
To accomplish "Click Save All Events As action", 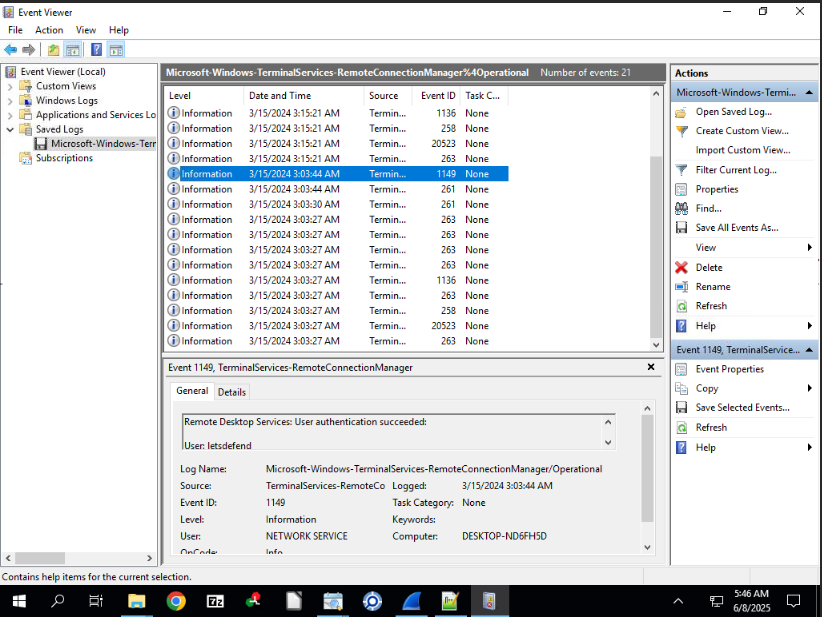I will coord(737,228).
